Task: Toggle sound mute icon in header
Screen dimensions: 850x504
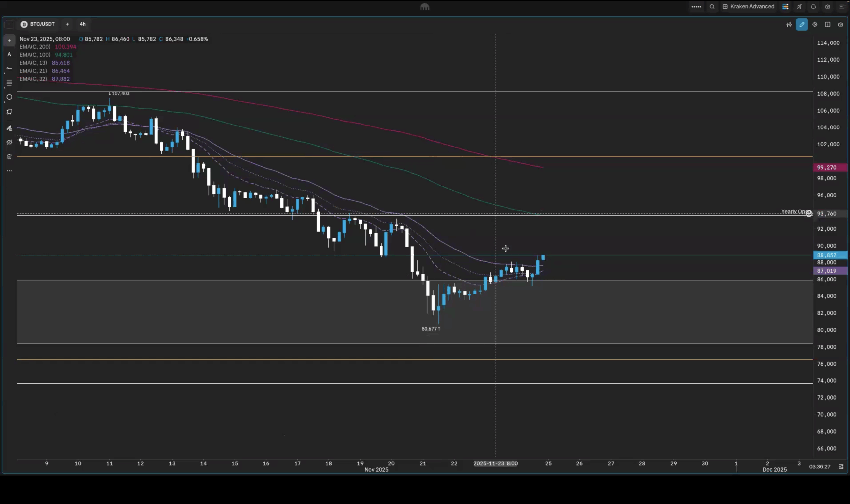Action: coord(799,6)
